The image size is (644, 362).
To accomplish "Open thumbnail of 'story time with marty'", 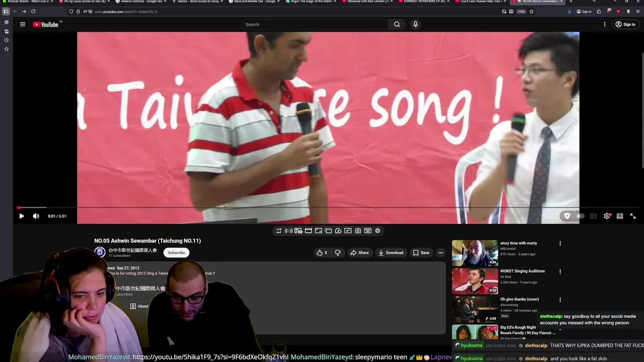I will (474, 253).
